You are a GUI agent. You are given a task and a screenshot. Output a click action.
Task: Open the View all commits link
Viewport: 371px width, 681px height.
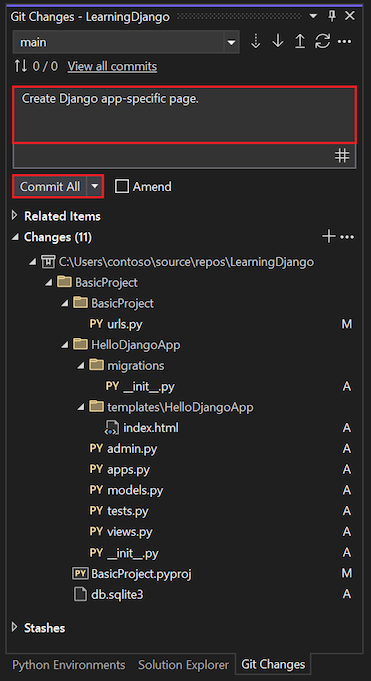click(x=112, y=66)
